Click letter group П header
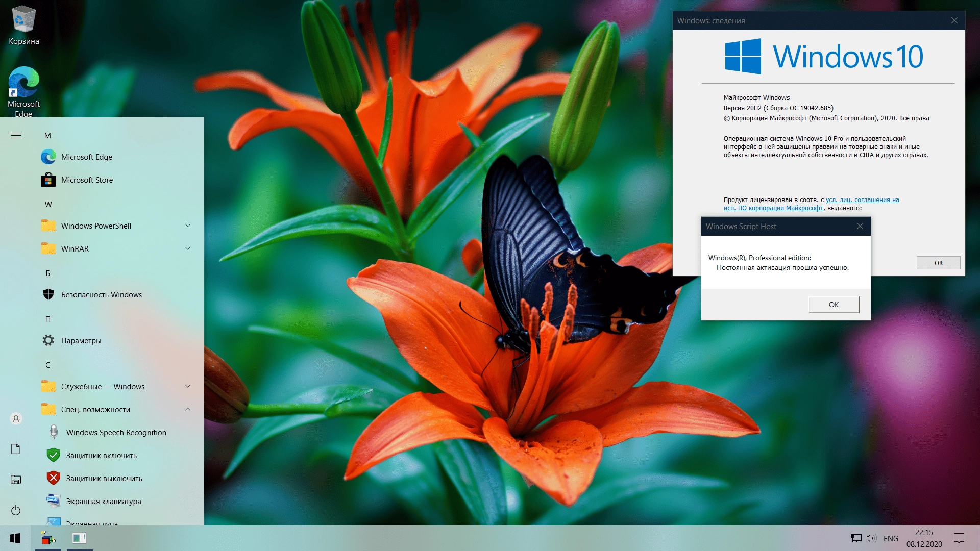The width and height of the screenshot is (980, 551). 48,319
